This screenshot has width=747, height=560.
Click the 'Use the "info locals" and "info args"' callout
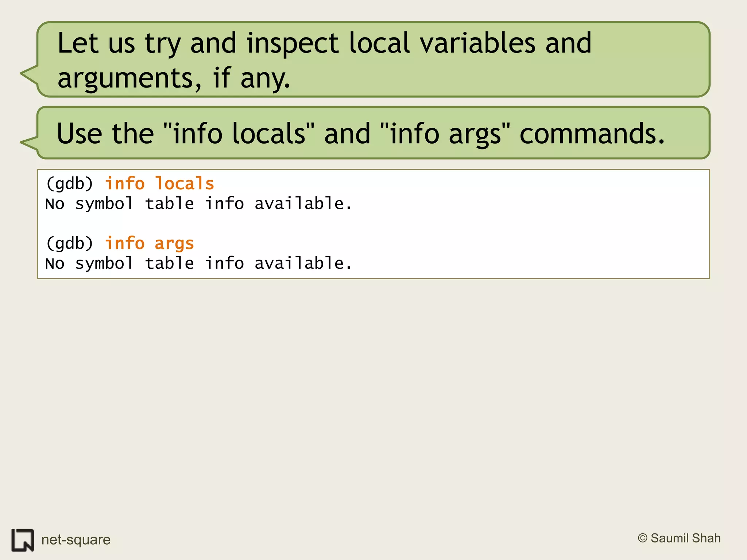tap(365, 133)
